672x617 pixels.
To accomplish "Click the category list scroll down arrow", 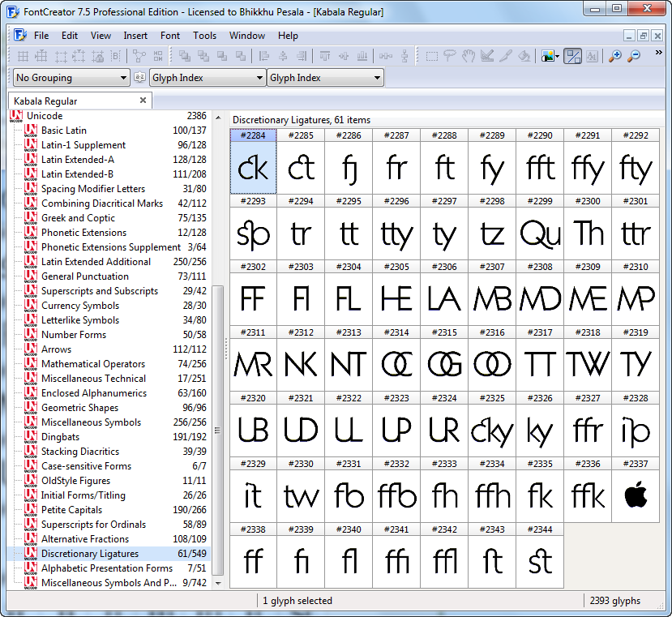I will pyautogui.click(x=218, y=583).
